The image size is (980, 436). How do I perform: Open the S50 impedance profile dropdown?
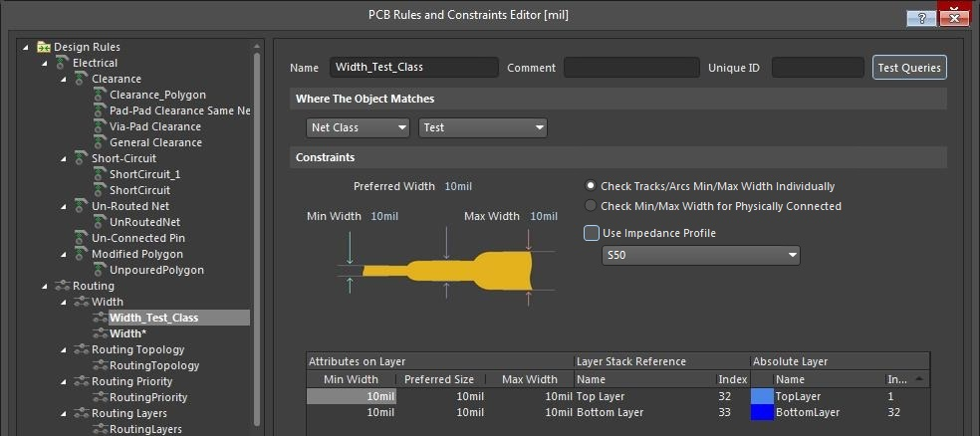coord(701,256)
